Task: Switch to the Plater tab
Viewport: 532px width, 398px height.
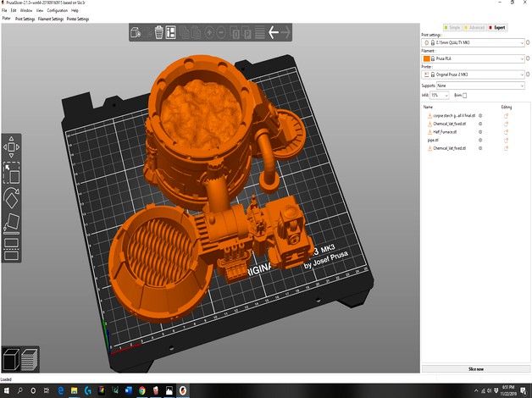Action: coord(7,19)
